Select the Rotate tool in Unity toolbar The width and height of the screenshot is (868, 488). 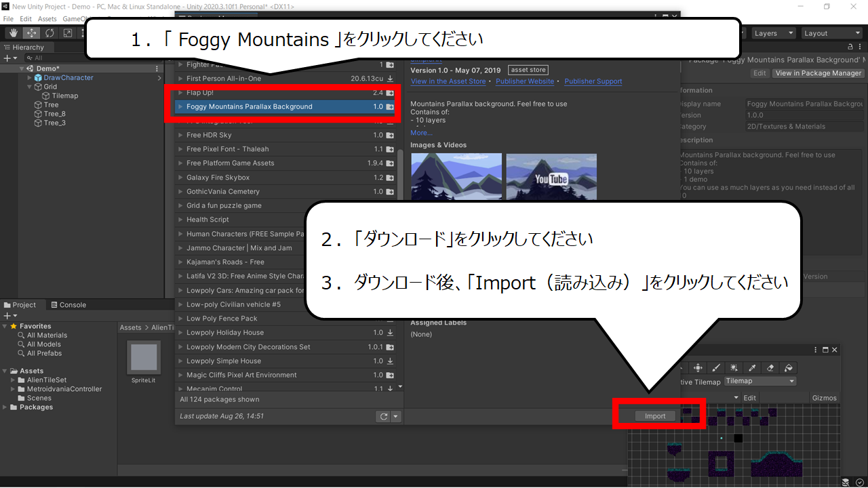click(x=50, y=33)
